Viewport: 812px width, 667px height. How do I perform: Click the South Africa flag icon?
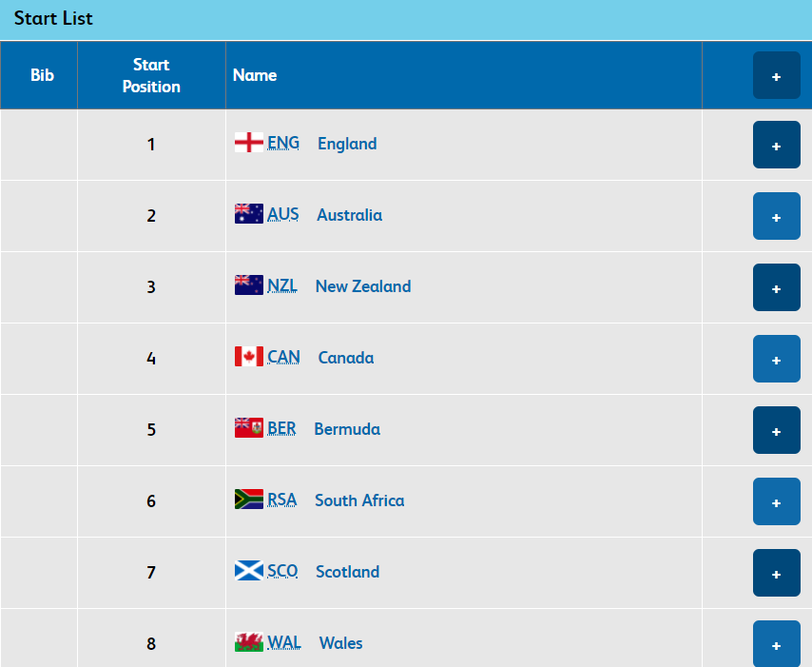coord(248,500)
